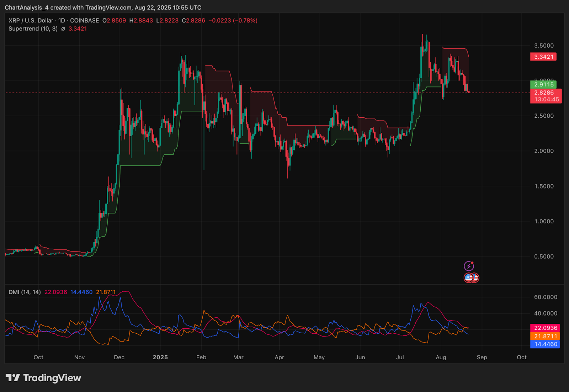Click the front US flag economic event icon
The image size is (569, 392).
click(469, 278)
